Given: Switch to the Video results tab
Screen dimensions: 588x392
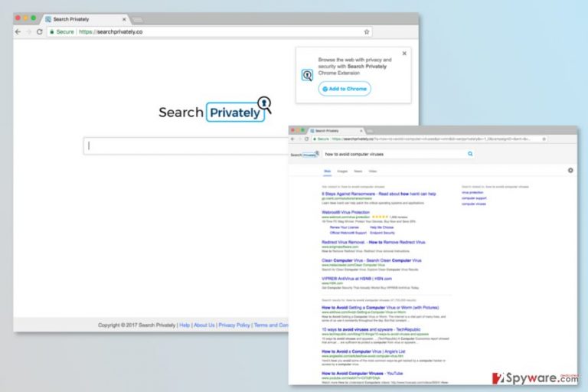Looking at the screenshot, I should tap(373, 171).
